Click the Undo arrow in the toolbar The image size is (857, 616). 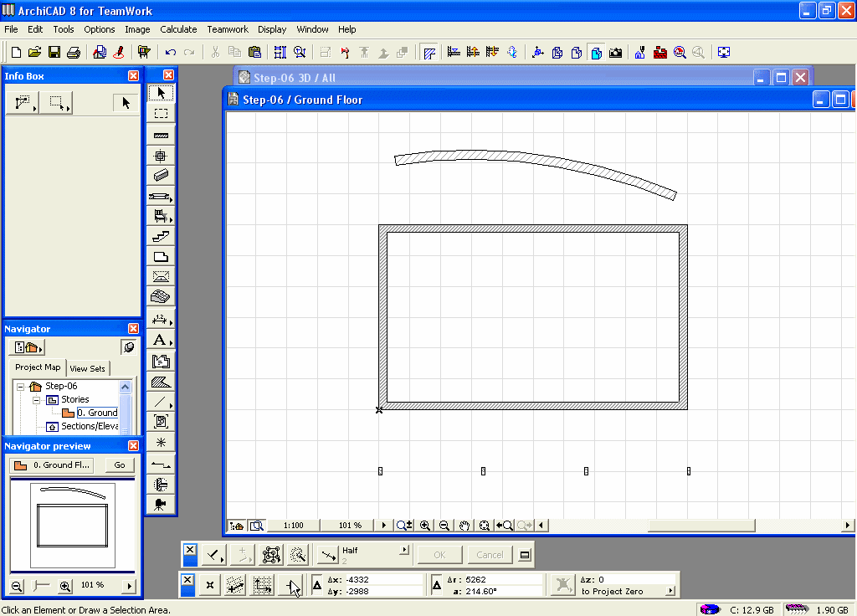[171, 52]
